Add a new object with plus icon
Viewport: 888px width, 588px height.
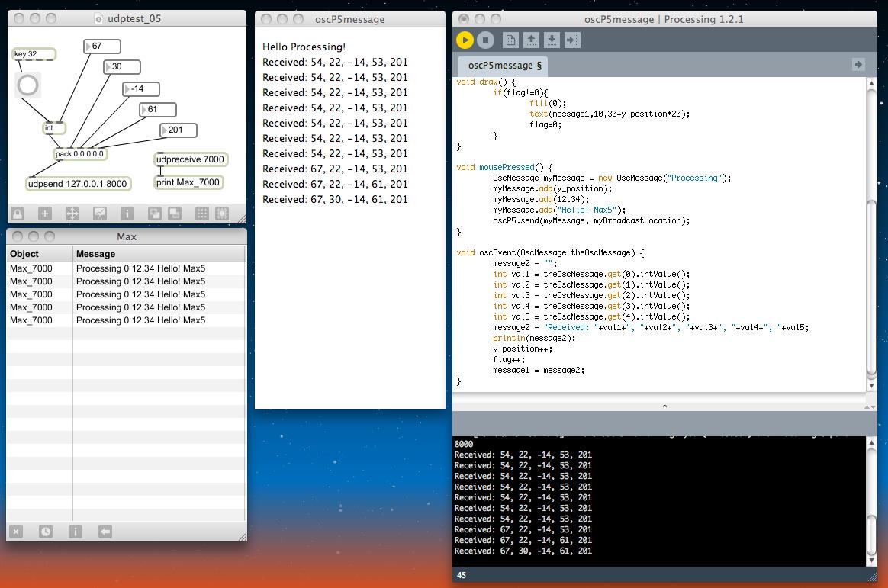[45, 214]
